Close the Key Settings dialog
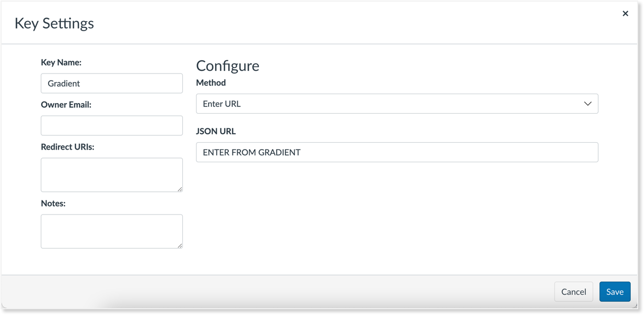This screenshot has height=315, width=644. pyautogui.click(x=626, y=14)
